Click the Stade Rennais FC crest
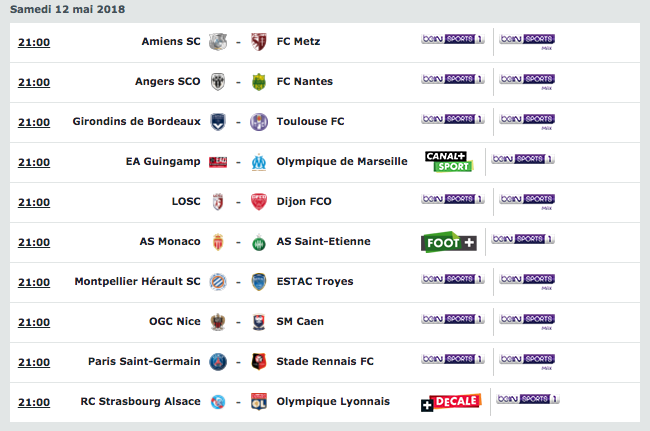Screen dimensions: 650x431 259,361
